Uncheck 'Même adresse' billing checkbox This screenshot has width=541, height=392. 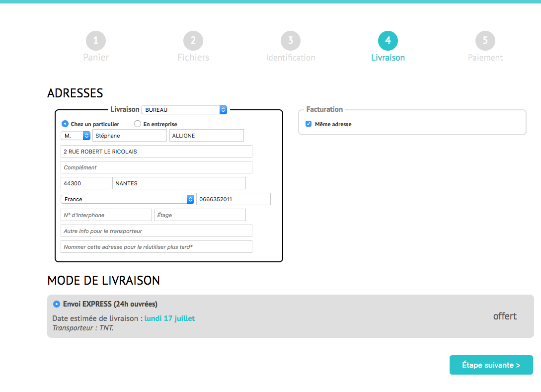[x=309, y=124]
